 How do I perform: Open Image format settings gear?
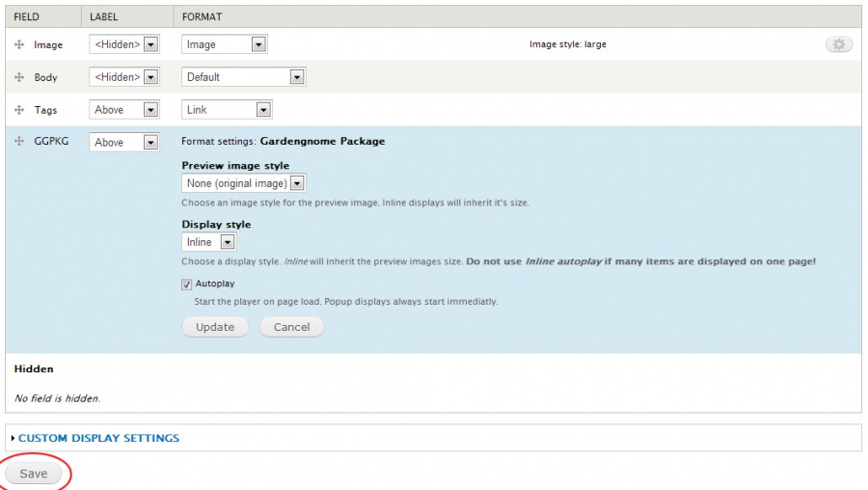[839, 44]
